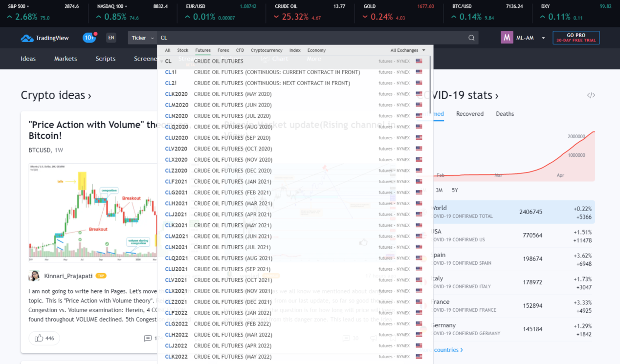Open the 10+ notifications badge
Image resolution: width=620 pixels, height=364 pixels.
89,38
